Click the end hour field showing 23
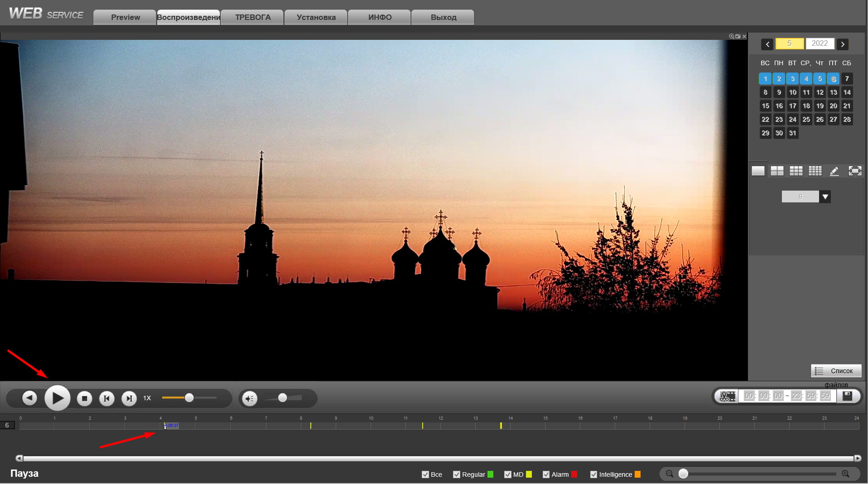The image size is (868, 484). click(796, 396)
